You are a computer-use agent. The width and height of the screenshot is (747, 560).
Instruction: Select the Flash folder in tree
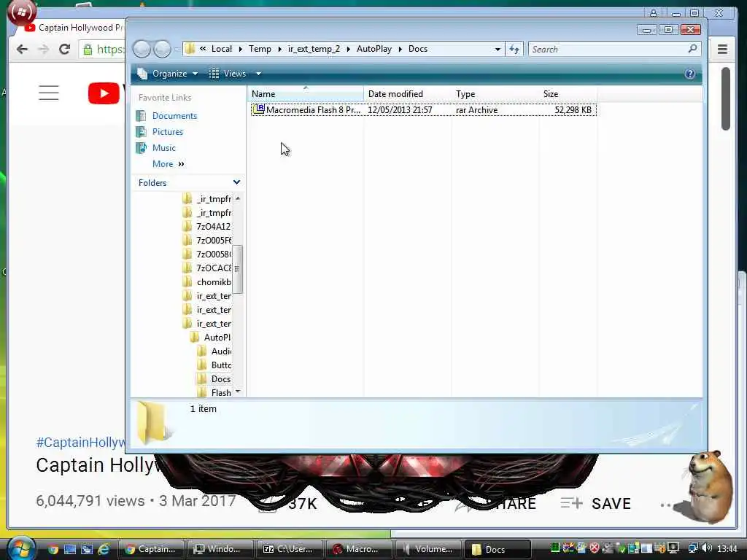[x=221, y=393]
